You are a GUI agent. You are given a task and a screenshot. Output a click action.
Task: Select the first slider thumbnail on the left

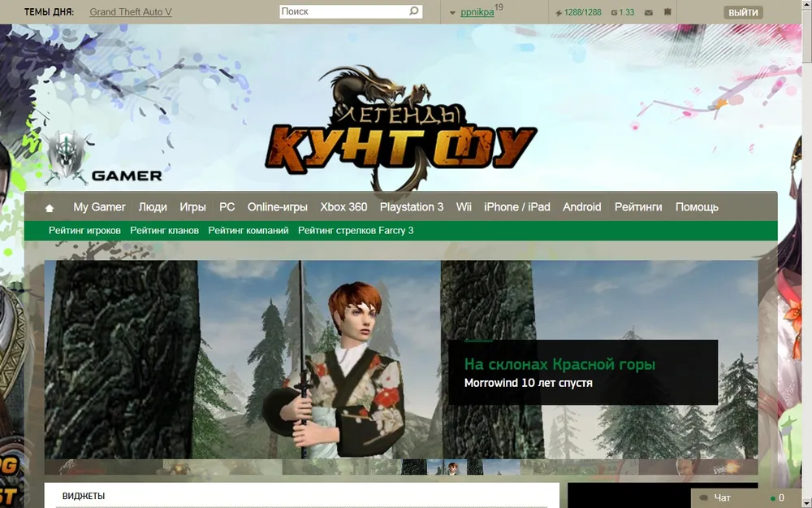point(104,467)
